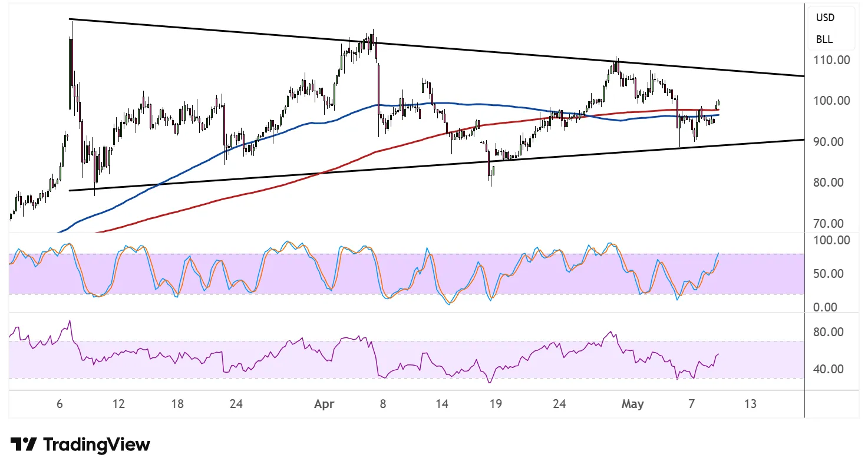Select the May date marker on timeline

click(x=633, y=404)
